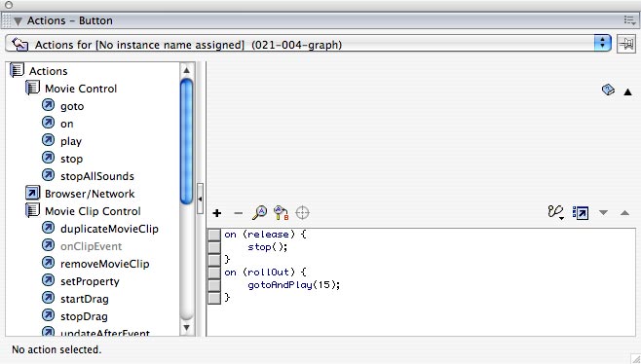Toggle the pin current script button
The height and width of the screenshot is (364, 641).
click(626, 44)
